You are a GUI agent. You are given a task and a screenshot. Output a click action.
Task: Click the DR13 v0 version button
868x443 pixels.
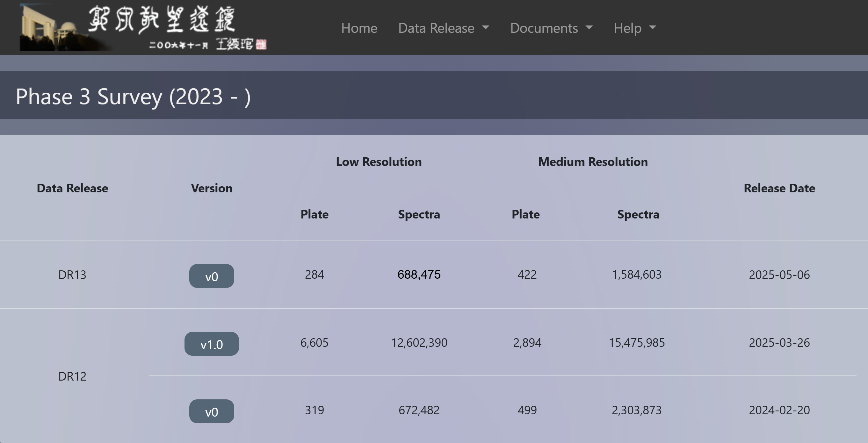pyautogui.click(x=212, y=276)
